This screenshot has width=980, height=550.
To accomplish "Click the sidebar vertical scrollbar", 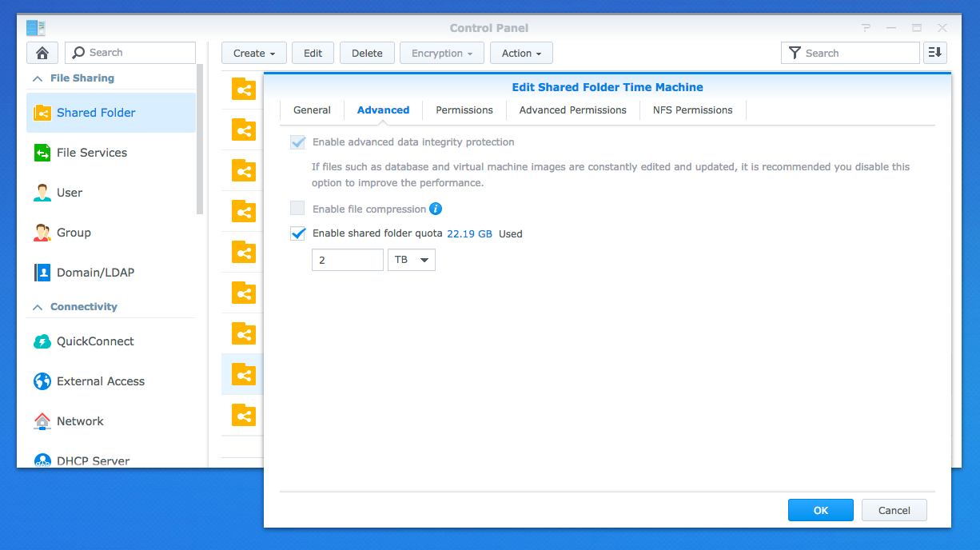I will point(200,140).
